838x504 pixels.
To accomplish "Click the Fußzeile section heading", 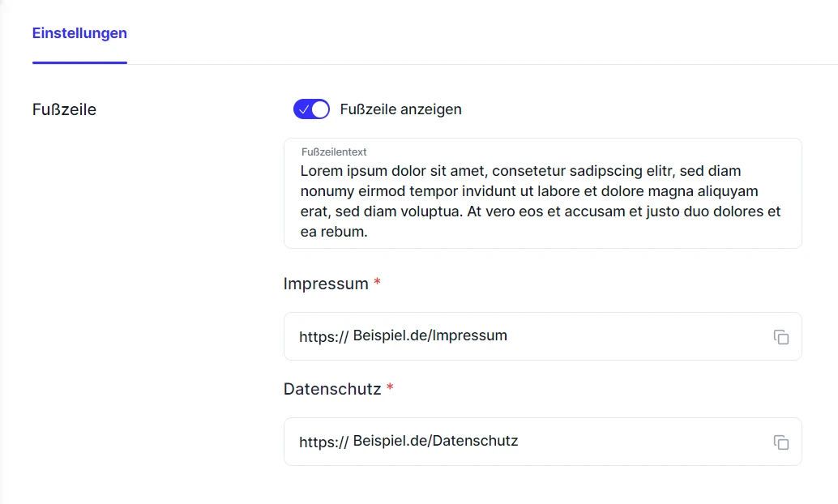I will (x=64, y=109).
